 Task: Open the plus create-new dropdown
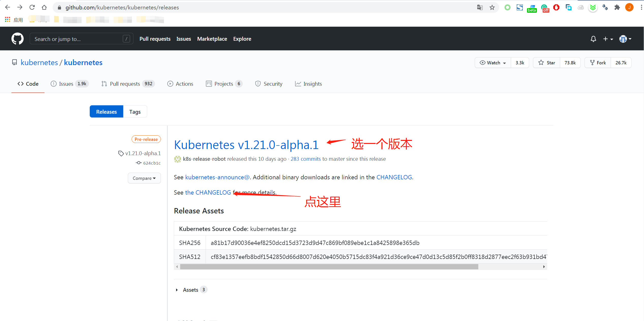pos(608,39)
